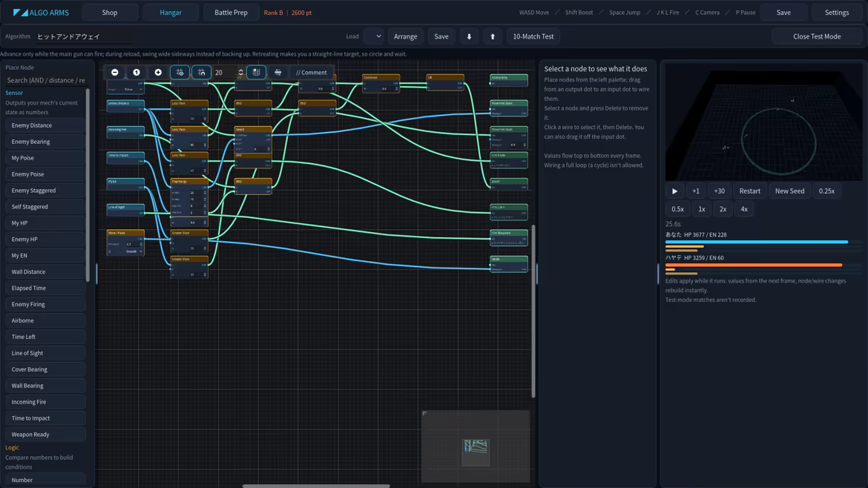
Task: Click the node palette scrollbar
Action: pos(88,185)
